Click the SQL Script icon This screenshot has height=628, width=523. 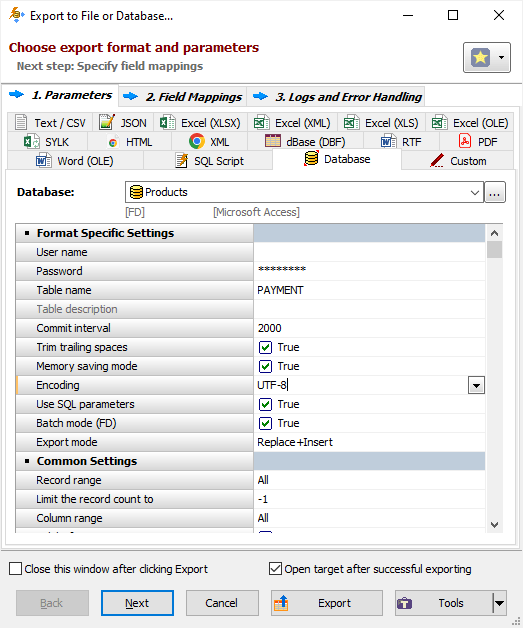pyautogui.click(x=182, y=161)
